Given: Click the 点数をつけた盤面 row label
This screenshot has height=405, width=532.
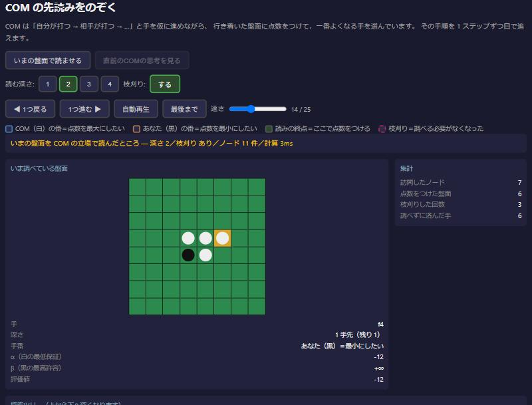Looking at the screenshot, I should pos(426,194).
